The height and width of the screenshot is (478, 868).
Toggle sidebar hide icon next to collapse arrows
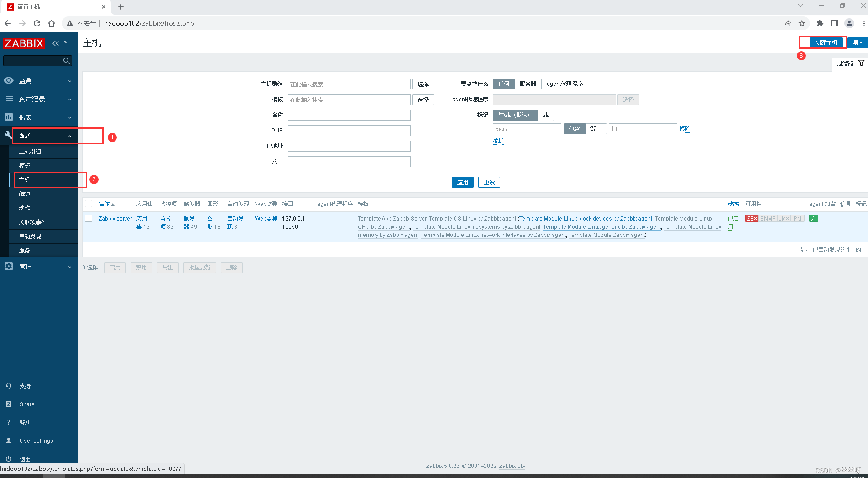click(67, 43)
